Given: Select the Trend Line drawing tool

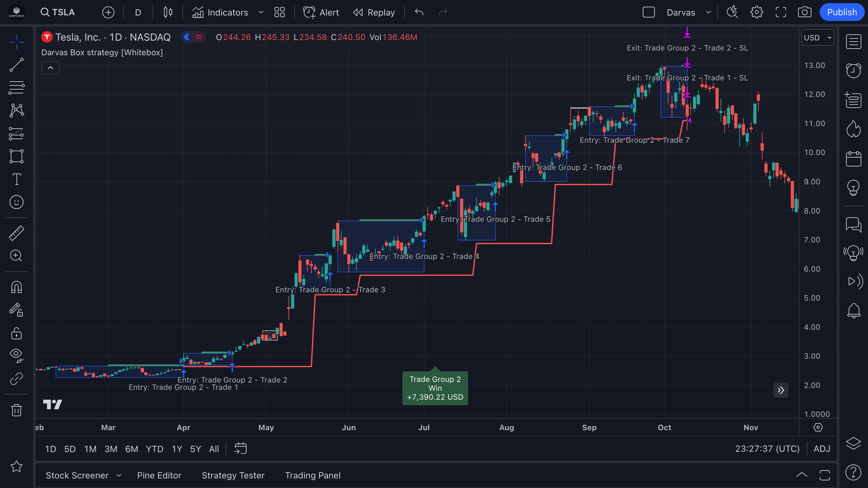Looking at the screenshot, I should 16,65.
